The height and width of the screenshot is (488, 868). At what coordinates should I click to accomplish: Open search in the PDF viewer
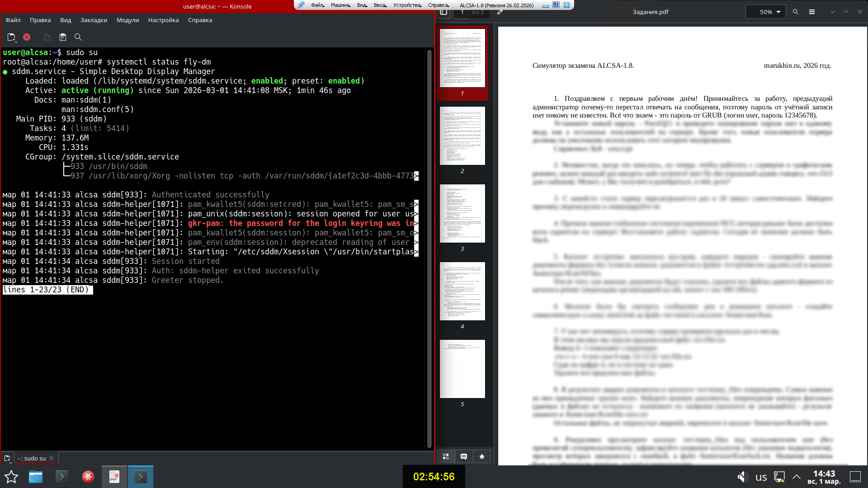click(796, 12)
